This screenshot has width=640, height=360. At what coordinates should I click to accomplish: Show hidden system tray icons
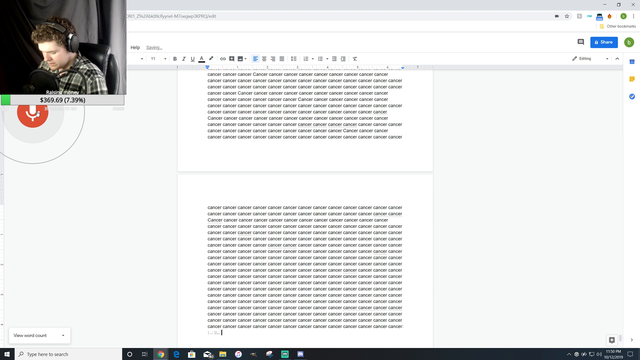coord(569,354)
